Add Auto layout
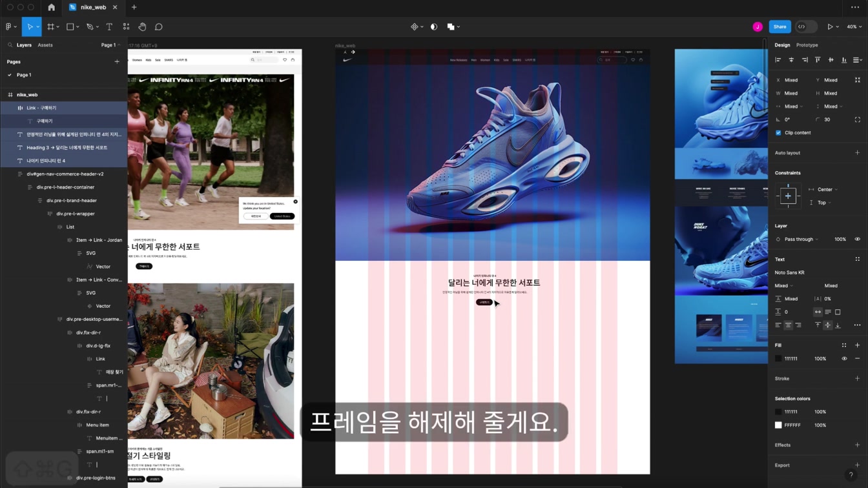Viewport: 868px width, 488px height. 858,153
